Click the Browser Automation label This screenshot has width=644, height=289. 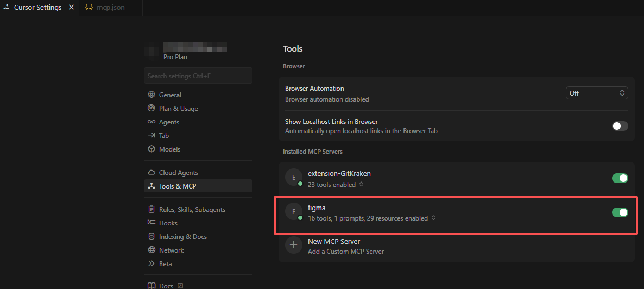tap(314, 89)
